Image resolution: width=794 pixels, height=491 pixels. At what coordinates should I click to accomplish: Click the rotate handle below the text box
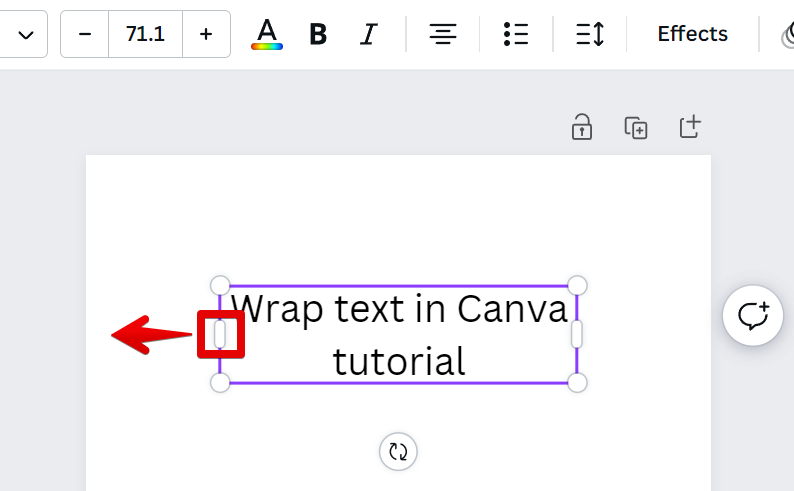point(398,451)
